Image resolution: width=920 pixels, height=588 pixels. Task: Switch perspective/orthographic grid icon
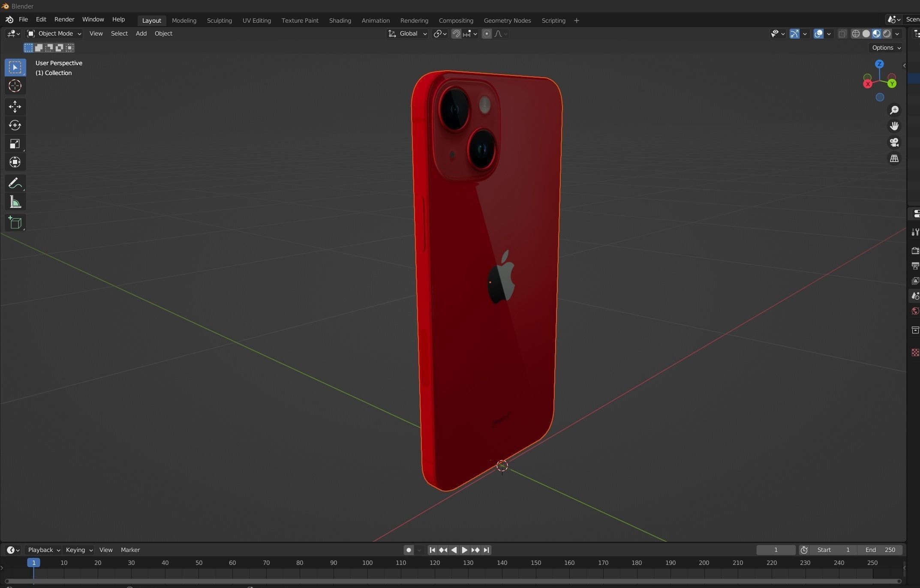[894, 159]
